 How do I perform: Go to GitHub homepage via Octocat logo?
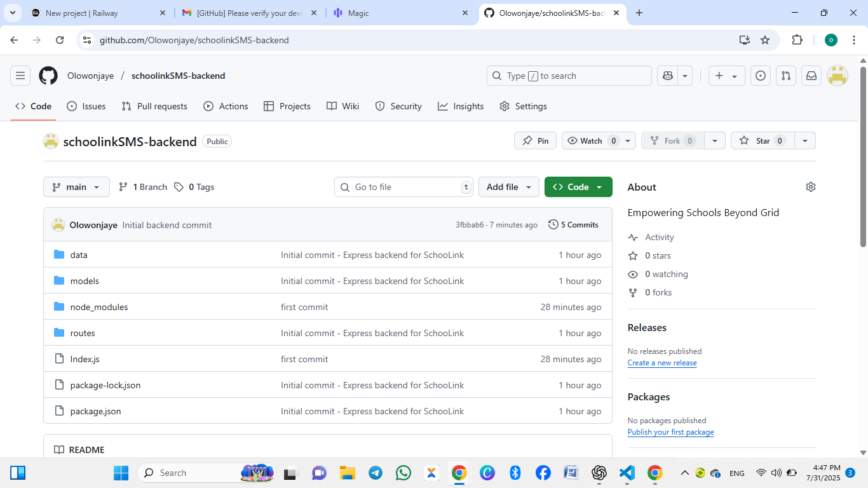(48, 76)
